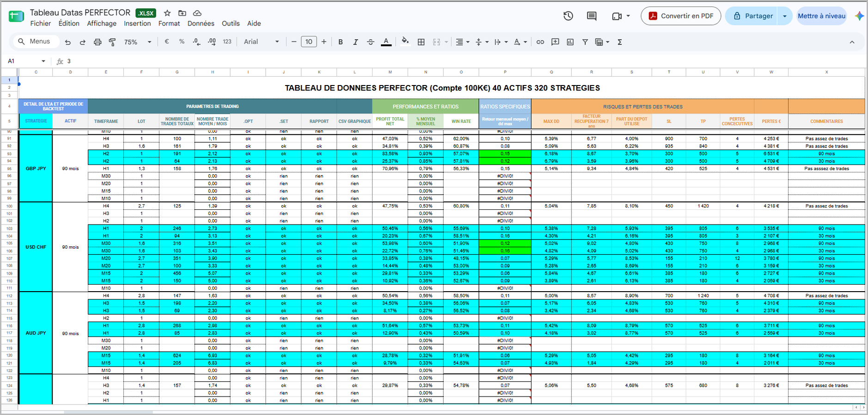Open version history
The image size is (868, 415).
(568, 16)
